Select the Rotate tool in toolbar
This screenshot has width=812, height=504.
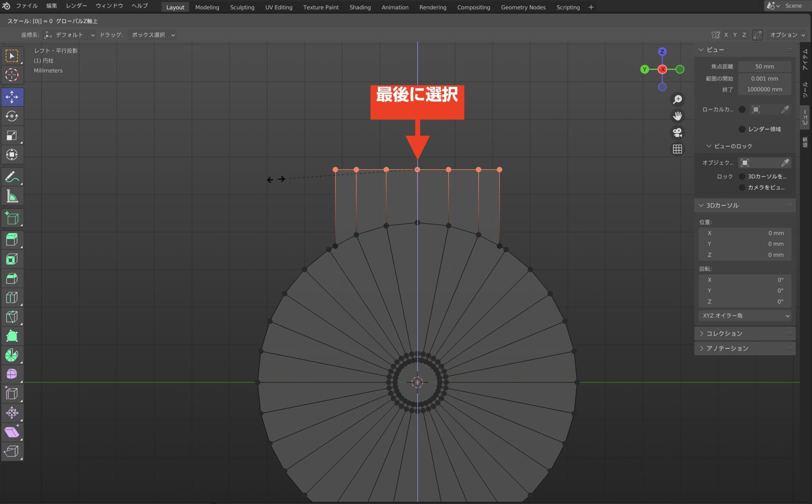[12, 116]
